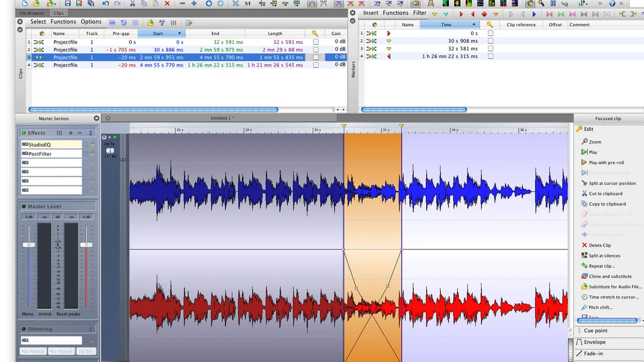Viewport: 644px width, 362px height.
Task: Click the Unlink button under Master Level
Action: tap(45, 314)
